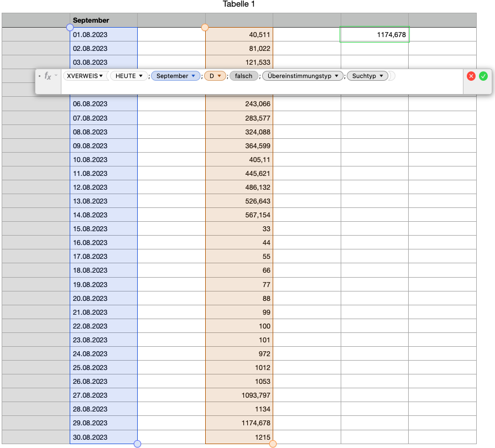
Task: Click orange handle at bottom of value column
Action: point(273,444)
